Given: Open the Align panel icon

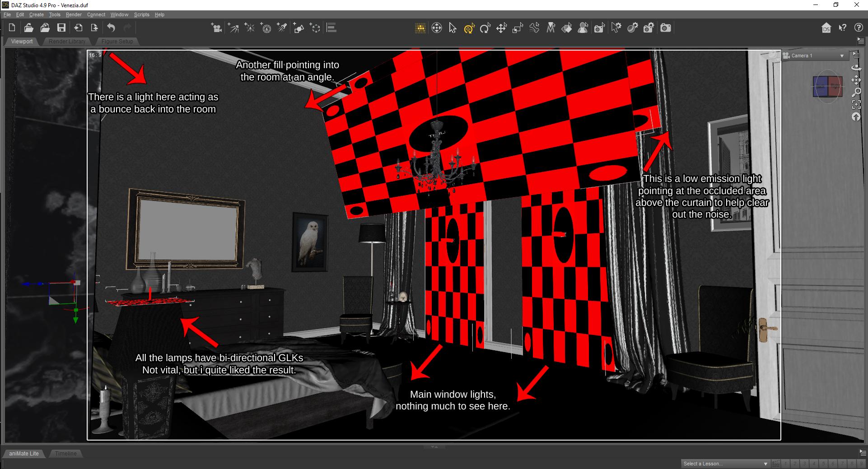Looking at the screenshot, I should 331,28.
